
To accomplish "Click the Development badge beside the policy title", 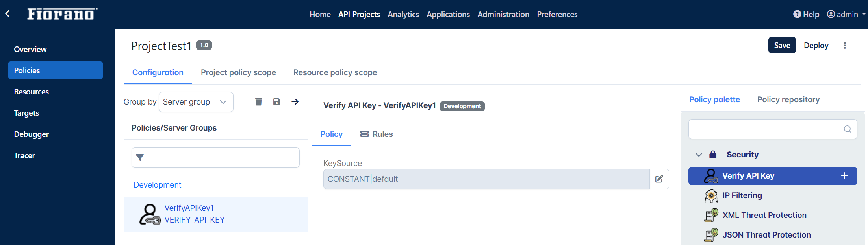I will 462,106.
